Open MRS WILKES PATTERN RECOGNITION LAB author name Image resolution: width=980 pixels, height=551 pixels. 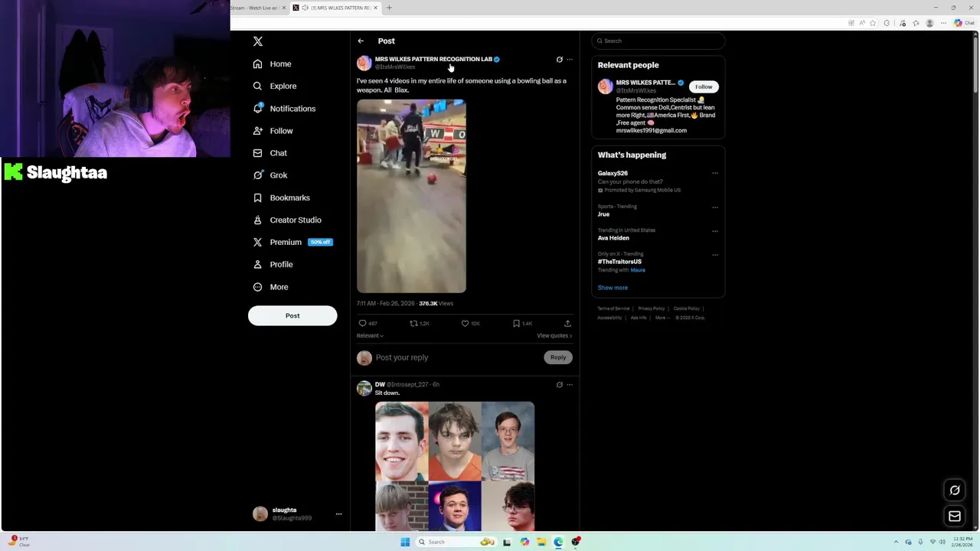(433, 59)
